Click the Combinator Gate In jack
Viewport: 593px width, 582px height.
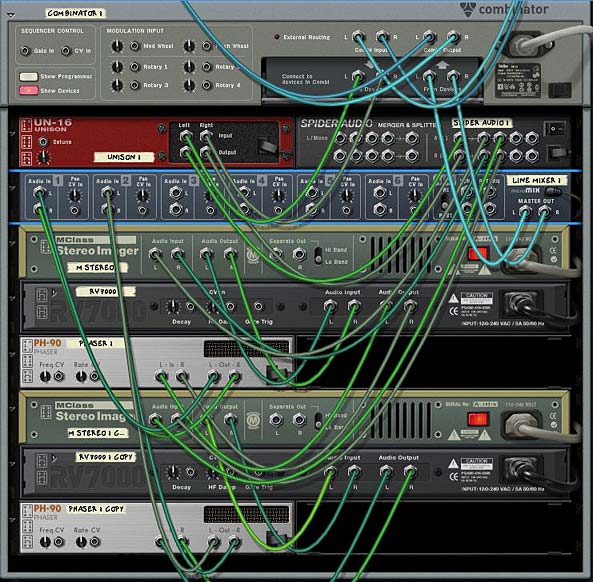pos(25,51)
